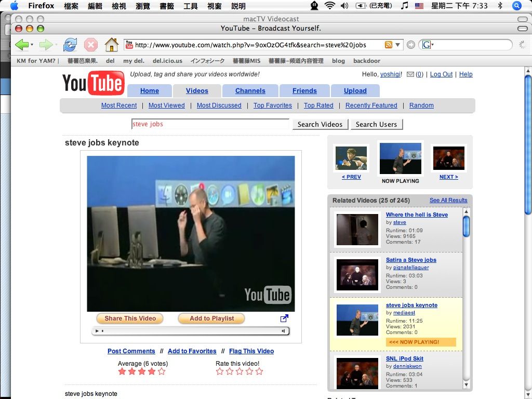Click the RSS feed icon in address bar
The width and height of the screenshot is (532, 399).
click(x=389, y=45)
